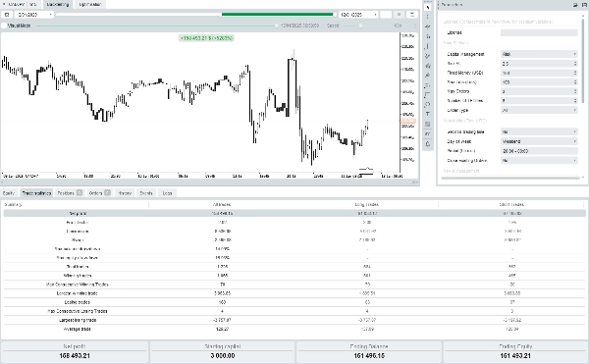Click the Max Consecutive Losing Trades row label
Screen dimensions: 589x364
78,311
